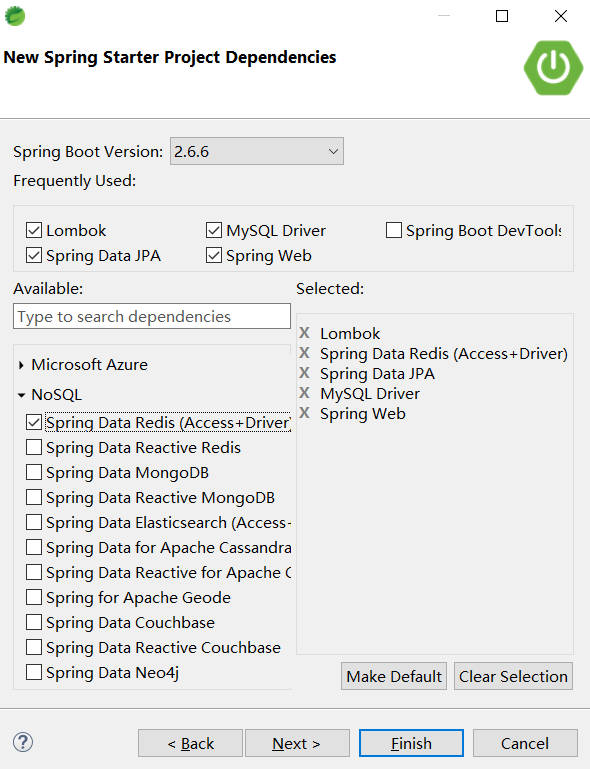
Task: Expand the Microsoft Azure category
Action: (x=21, y=365)
